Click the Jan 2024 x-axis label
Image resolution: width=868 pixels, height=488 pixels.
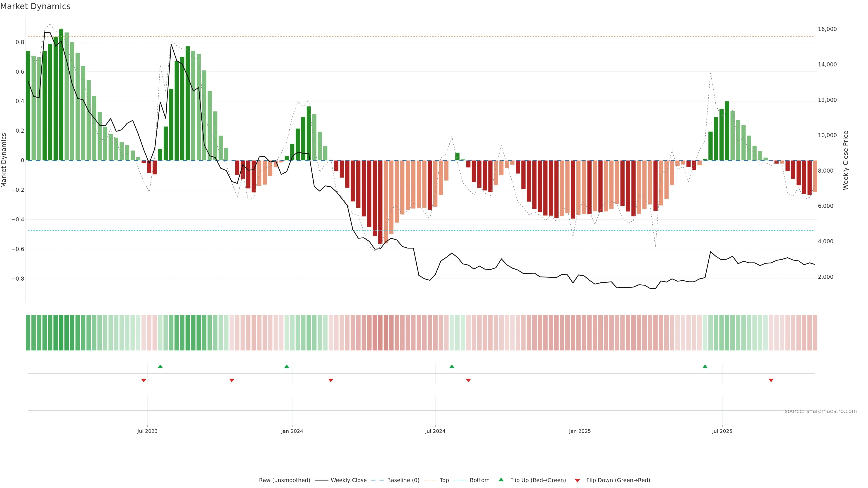coord(292,432)
